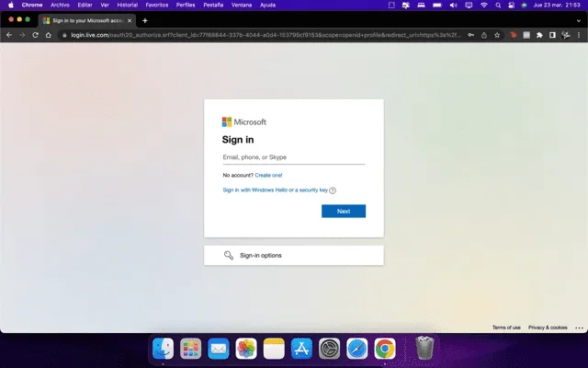Image resolution: width=588 pixels, height=368 pixels.
Task: Open the Historial menu
Action: click(x=128, y=5)
